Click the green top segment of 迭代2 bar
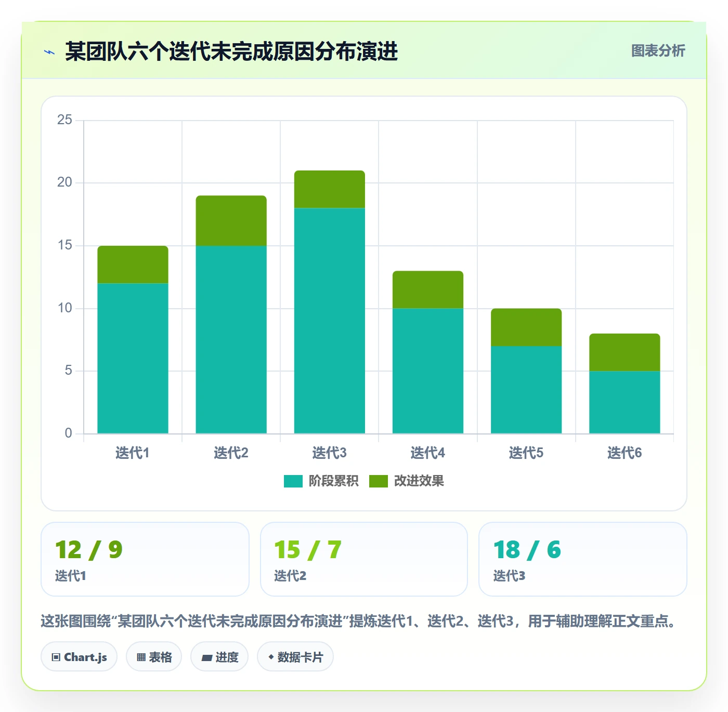The width and height of the screenshot is (728, 712). pyautogui.click(x=231, y=221)
